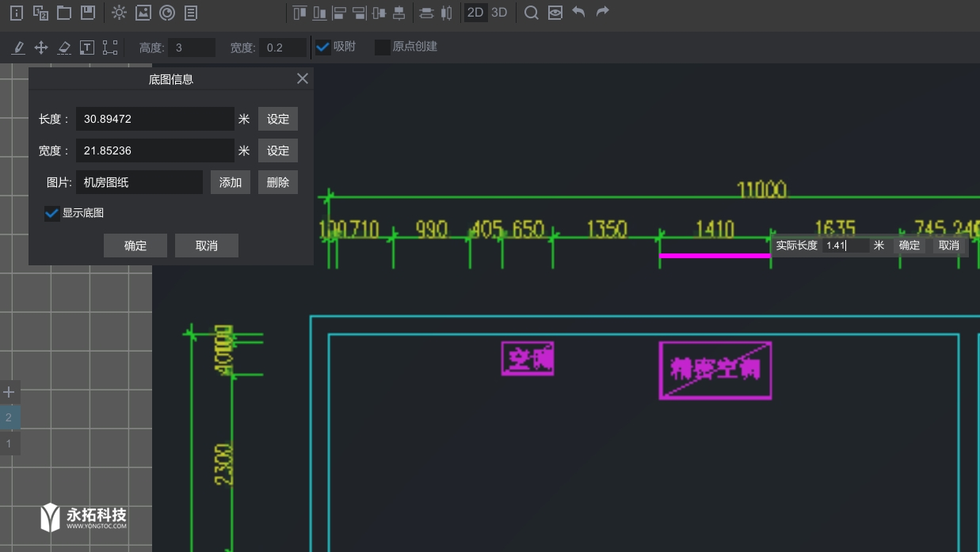Switch to 3D view mode
Screen dimensions: 980x552
click(x=499, y=13)
